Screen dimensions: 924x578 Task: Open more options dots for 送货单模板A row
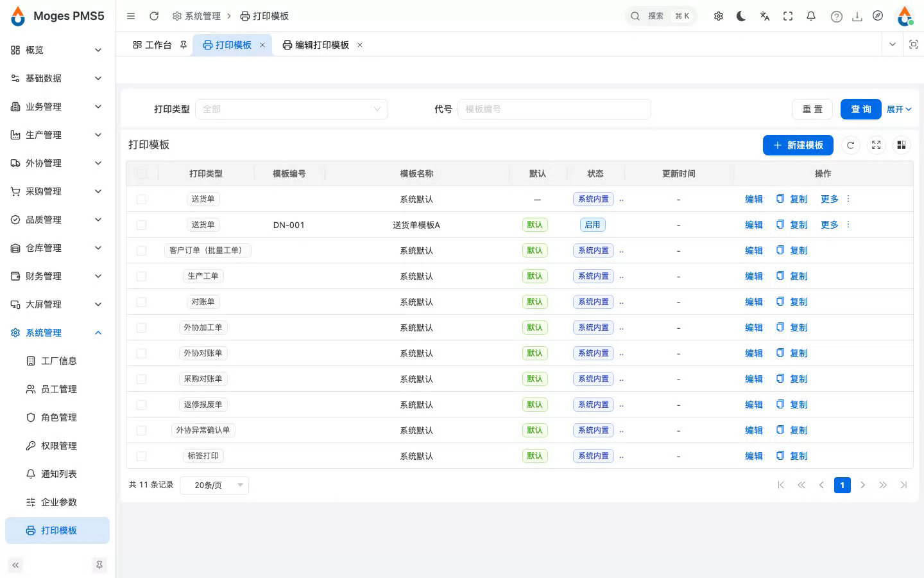click(x=848, y=224)
